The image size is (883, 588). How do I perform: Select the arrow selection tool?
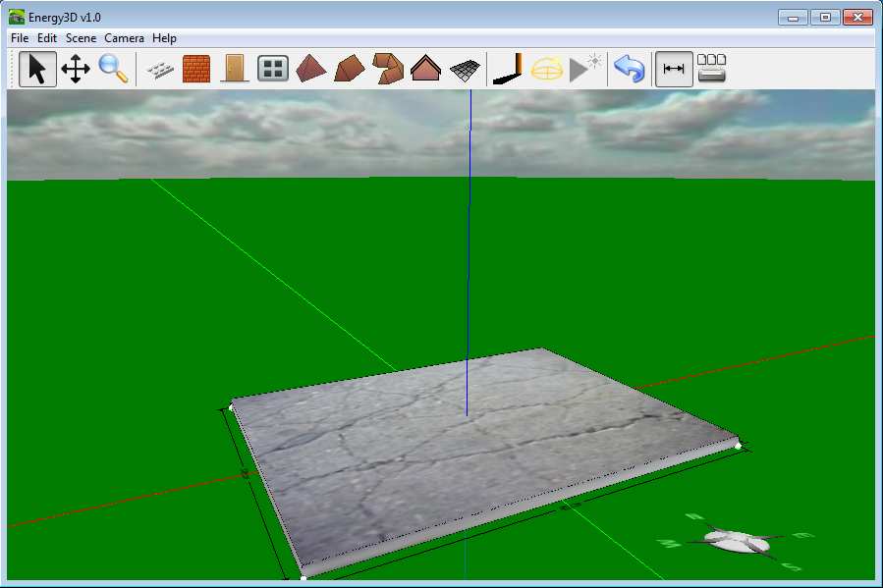[37, 69]
